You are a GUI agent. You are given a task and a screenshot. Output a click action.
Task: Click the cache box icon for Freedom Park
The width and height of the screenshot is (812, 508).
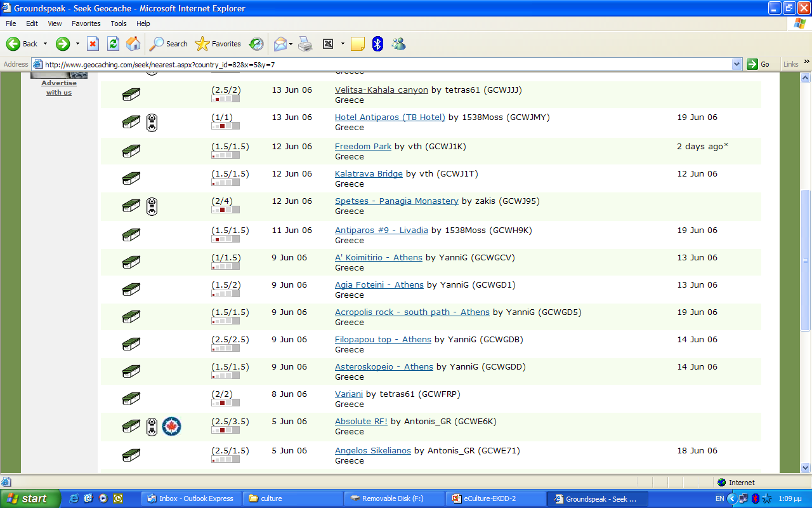[131, 151]
